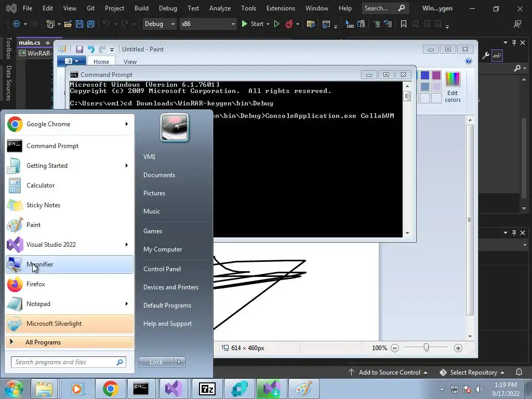The height and width of the screenshot is (399, 532).
Task: Click the green Start debugging button
Action: [252, 24]
